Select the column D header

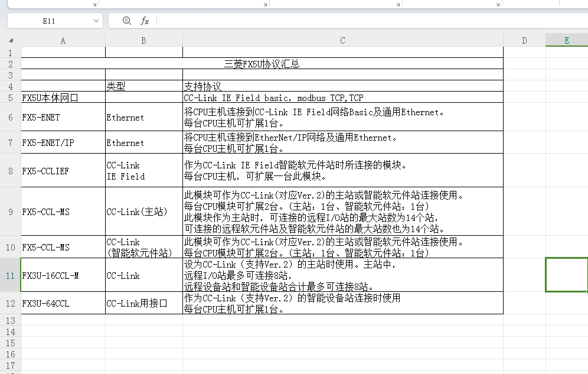point(524,40)
